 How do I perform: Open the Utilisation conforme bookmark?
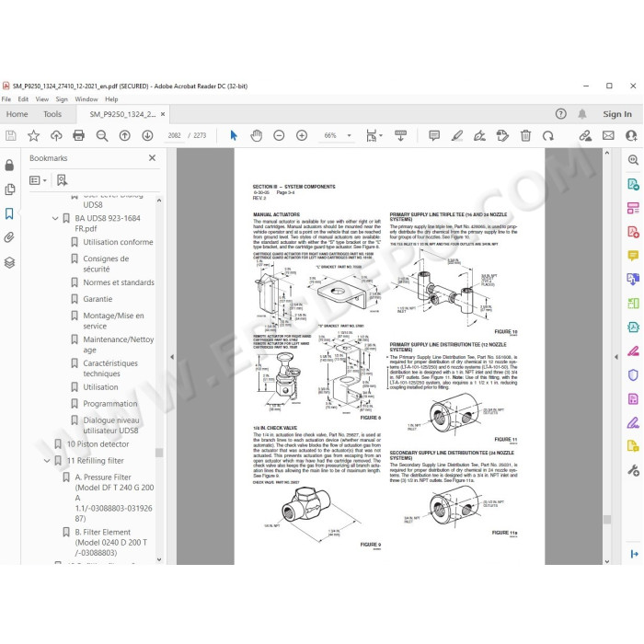118,242
